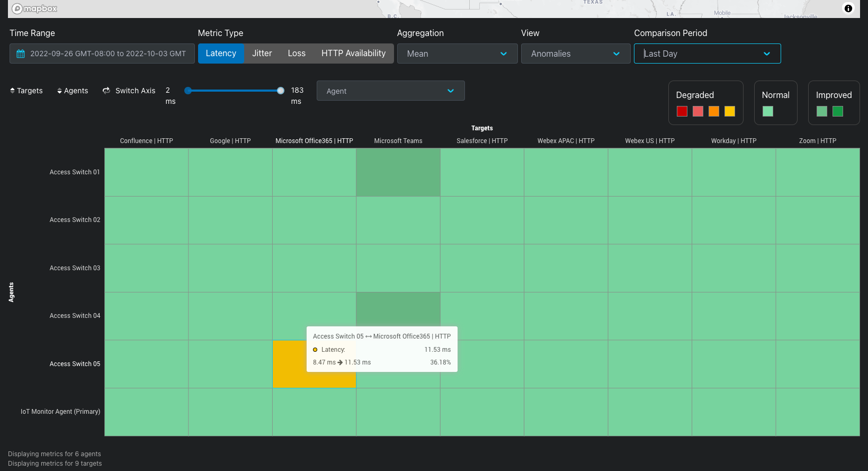This screenshot has width=868, height=471.
Task: Click the time range input field
Action: point(102,54)
